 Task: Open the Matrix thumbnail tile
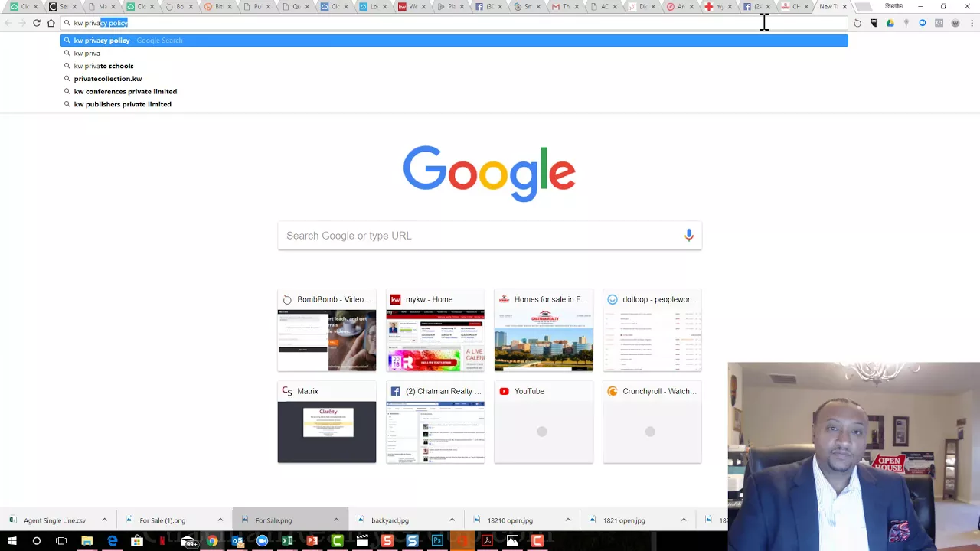[327, 422]
